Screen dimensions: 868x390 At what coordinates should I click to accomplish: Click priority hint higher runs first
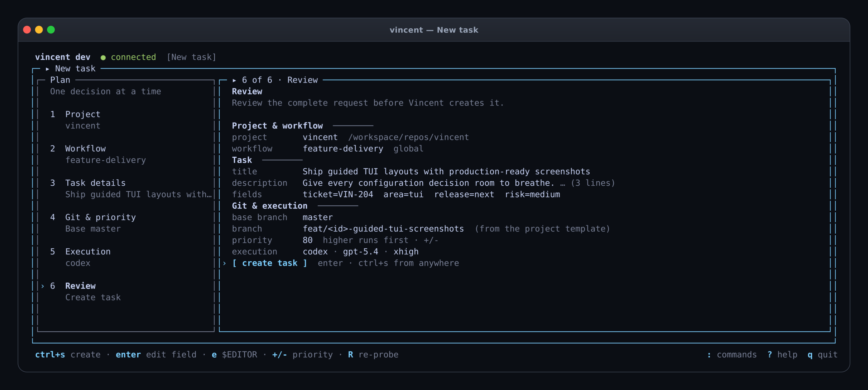[365, 240]
